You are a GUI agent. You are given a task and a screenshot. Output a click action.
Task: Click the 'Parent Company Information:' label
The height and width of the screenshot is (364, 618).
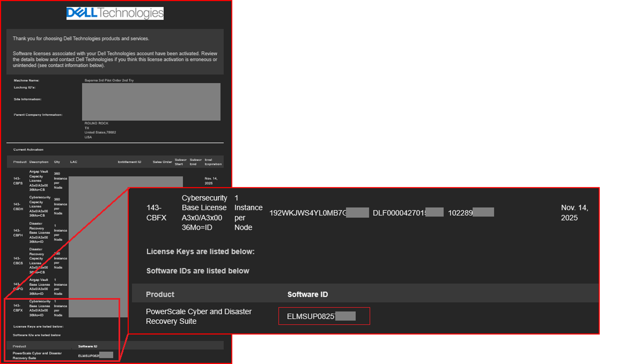click(x=38, y=115)
